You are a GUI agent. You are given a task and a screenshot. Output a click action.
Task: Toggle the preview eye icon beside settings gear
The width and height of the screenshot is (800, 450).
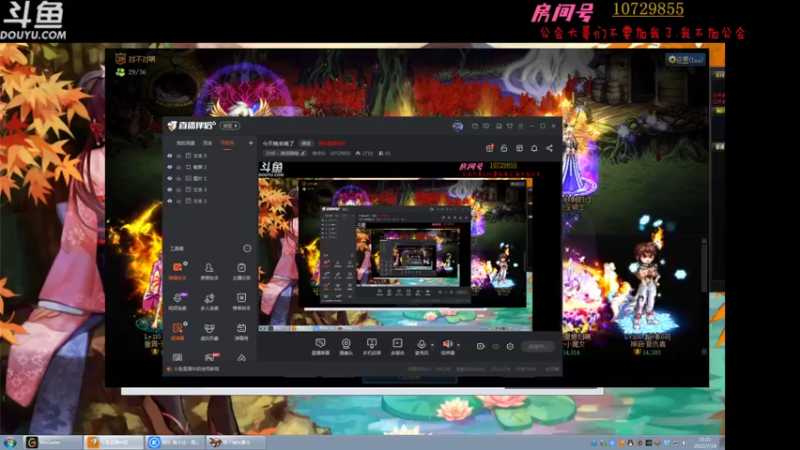(495, 346)
